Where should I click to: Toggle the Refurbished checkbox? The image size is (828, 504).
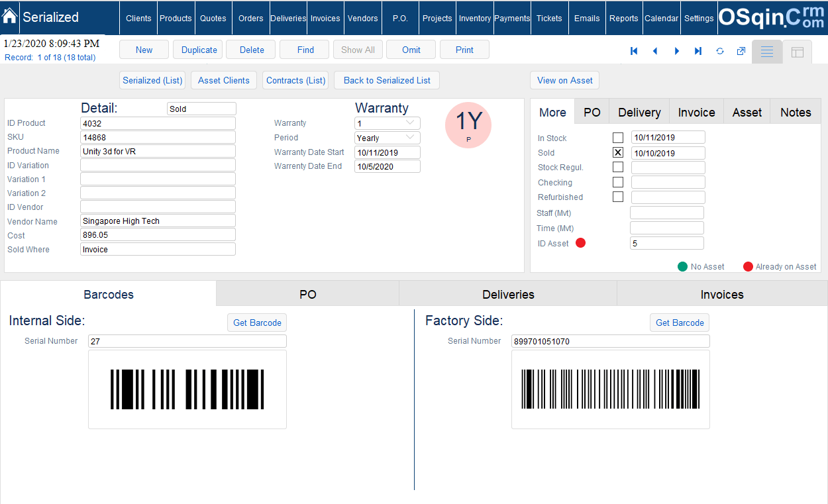618,197
